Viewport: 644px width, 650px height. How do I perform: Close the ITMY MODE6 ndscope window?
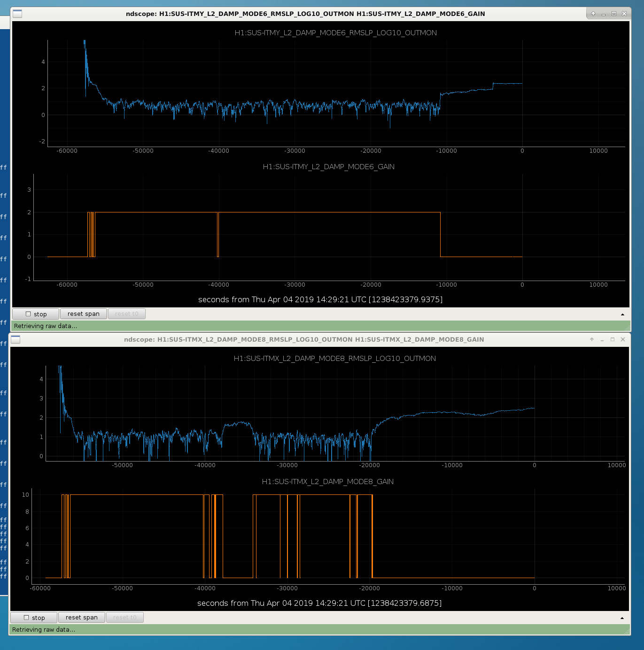(624, 14)
